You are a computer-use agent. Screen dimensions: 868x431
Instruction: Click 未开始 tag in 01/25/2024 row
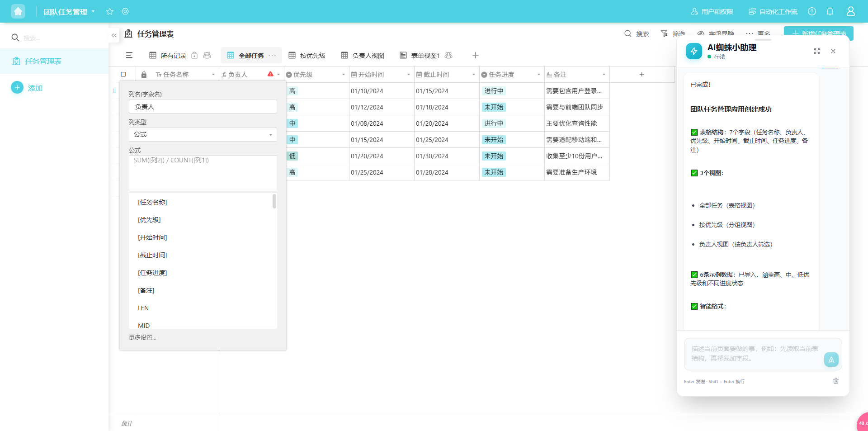(x=494, y=172)
